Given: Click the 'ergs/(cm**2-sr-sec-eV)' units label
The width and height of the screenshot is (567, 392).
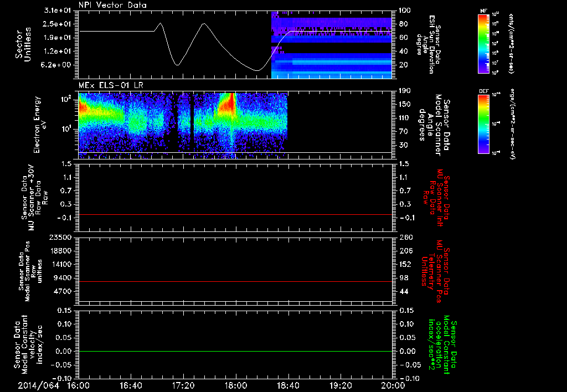Looking at the screenshot, I should point(512,124).
